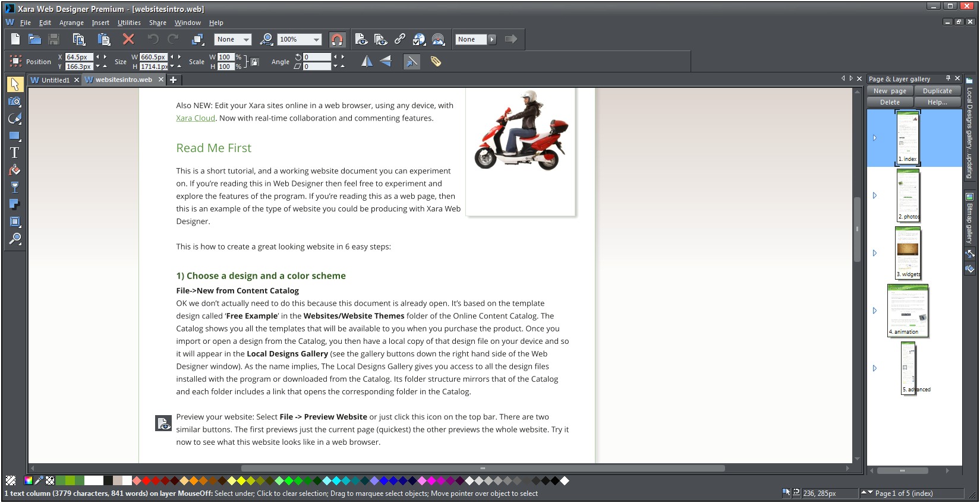Screen dimensions: 980x503
Task: Preview the current web page
Action: coord(361,39)
